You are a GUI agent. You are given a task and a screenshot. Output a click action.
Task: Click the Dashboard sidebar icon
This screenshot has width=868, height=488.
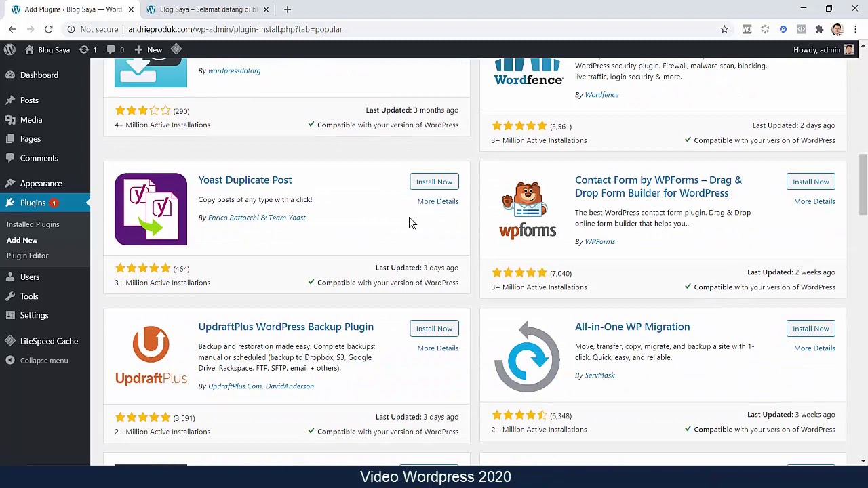click(x=10, y=75)
